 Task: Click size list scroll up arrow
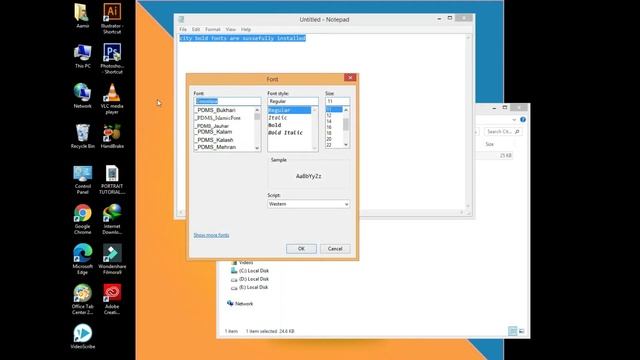click(346, 110)
